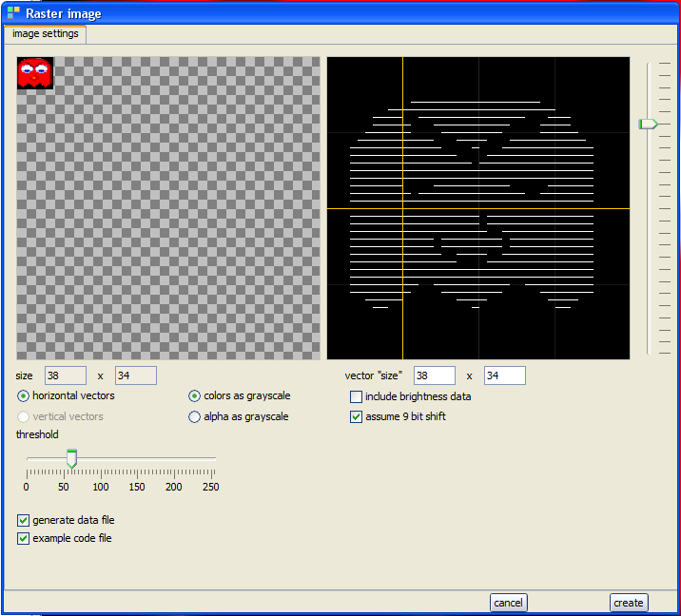Screen dimensions: 681x616
Task: Click the vector size height field
Action: click(x=504, y=375)
